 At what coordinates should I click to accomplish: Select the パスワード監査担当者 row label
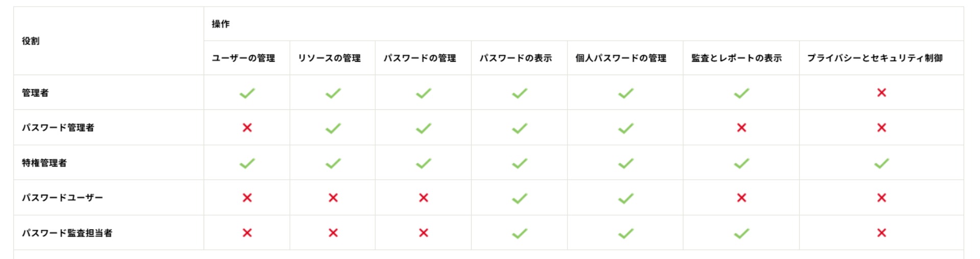[x=67, y=233]
